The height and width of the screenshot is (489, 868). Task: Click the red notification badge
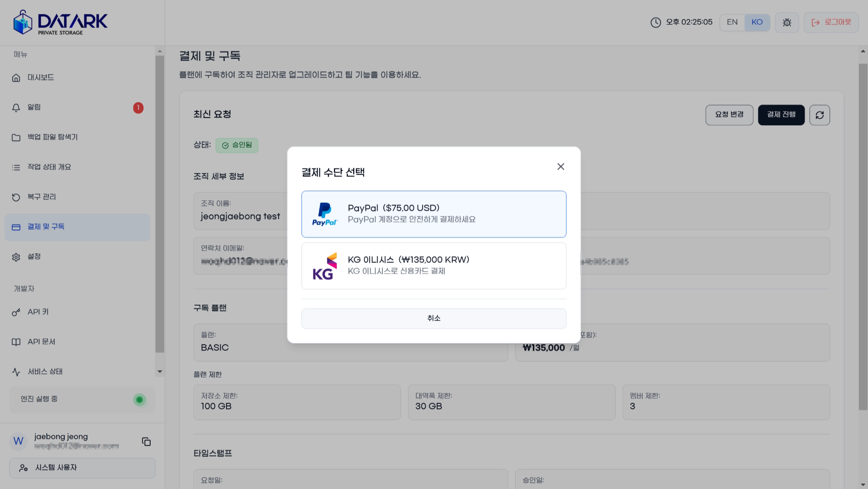(138, 108)
